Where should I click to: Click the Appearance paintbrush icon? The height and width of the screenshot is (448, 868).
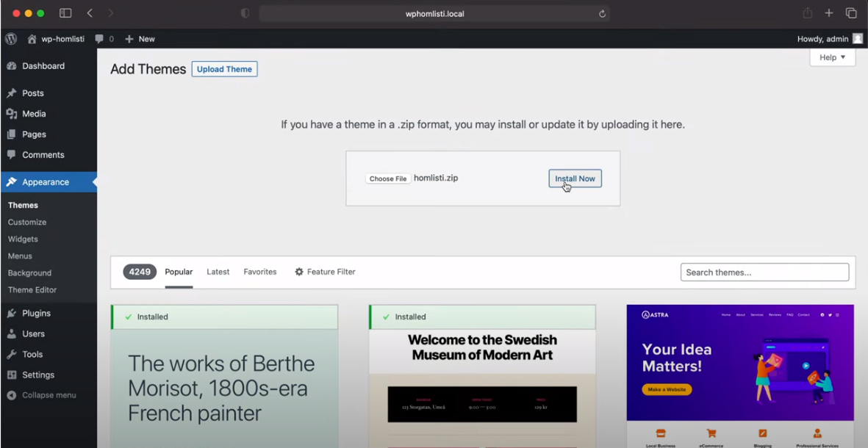12,182
